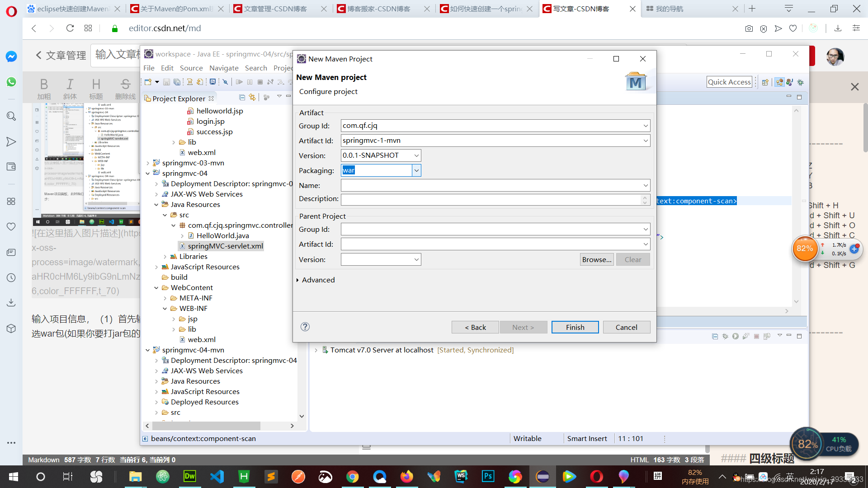Collapse the WebContent folder node
The image size is (868, 488).
156,288
